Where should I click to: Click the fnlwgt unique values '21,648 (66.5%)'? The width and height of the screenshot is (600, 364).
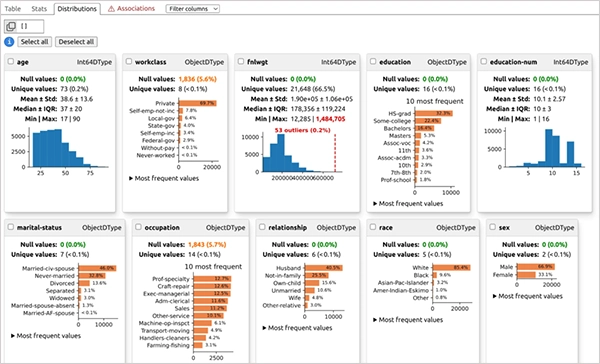pos(314,89)
